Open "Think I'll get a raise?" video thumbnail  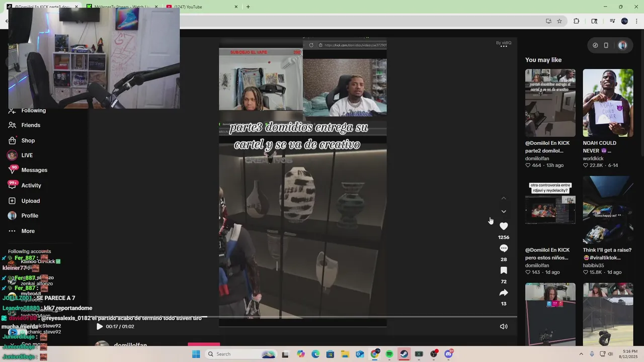pyautogui.click(x=608, y=210)
